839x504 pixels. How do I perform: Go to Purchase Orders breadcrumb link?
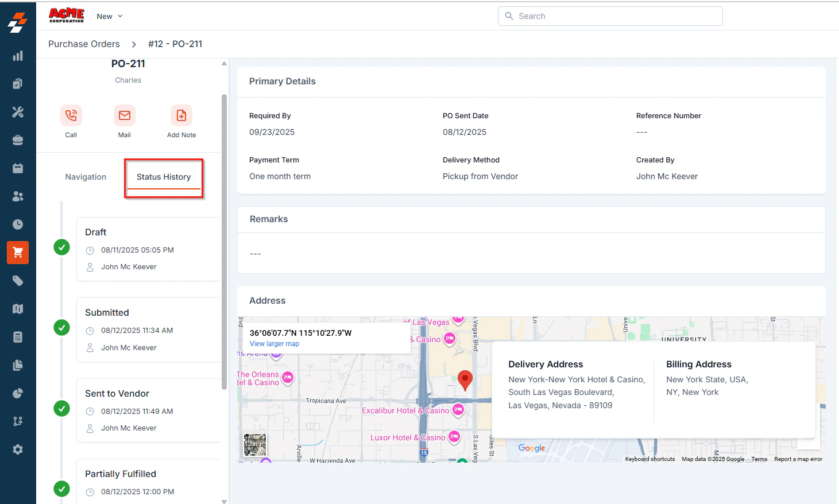click(84, 44)
